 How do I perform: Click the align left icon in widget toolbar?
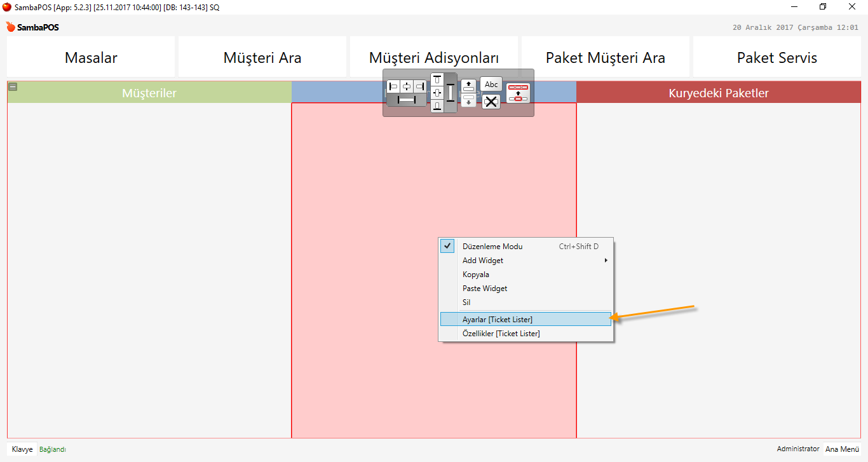click(393, 86)
